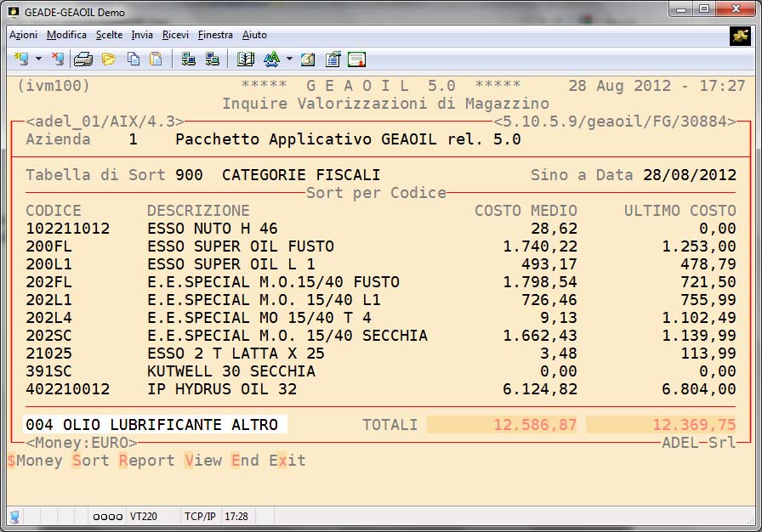
Task: Expand the font size dropdown arrow
Action: coord(289,59)
